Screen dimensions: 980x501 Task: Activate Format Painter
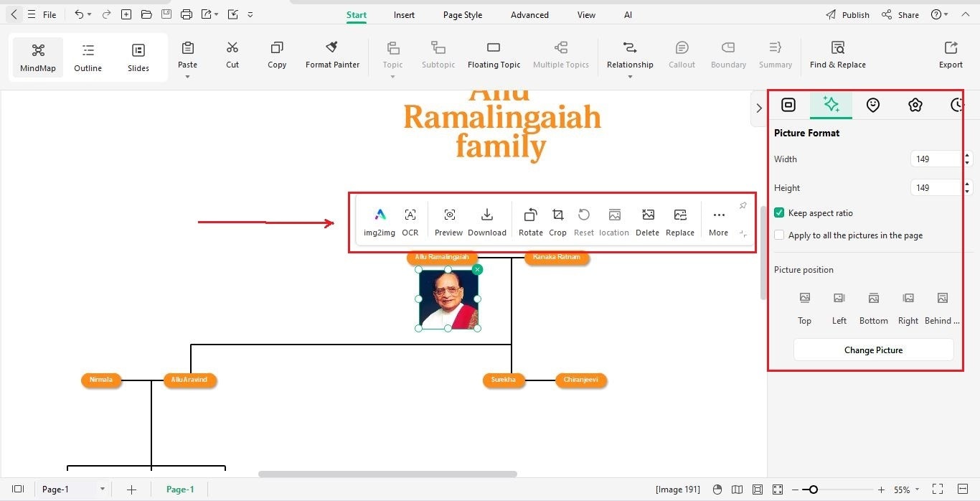(333, 55)
